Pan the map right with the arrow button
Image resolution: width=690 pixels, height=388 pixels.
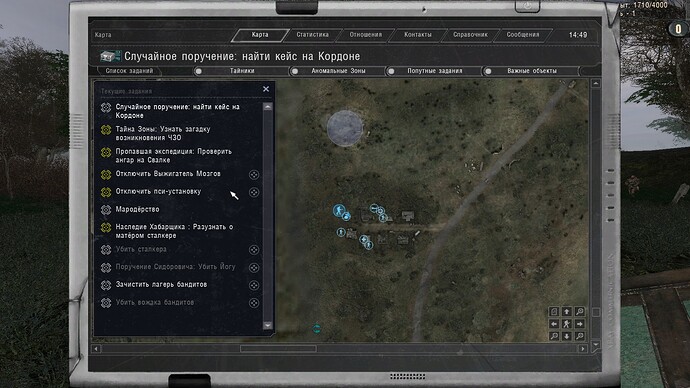click(580, 324)
